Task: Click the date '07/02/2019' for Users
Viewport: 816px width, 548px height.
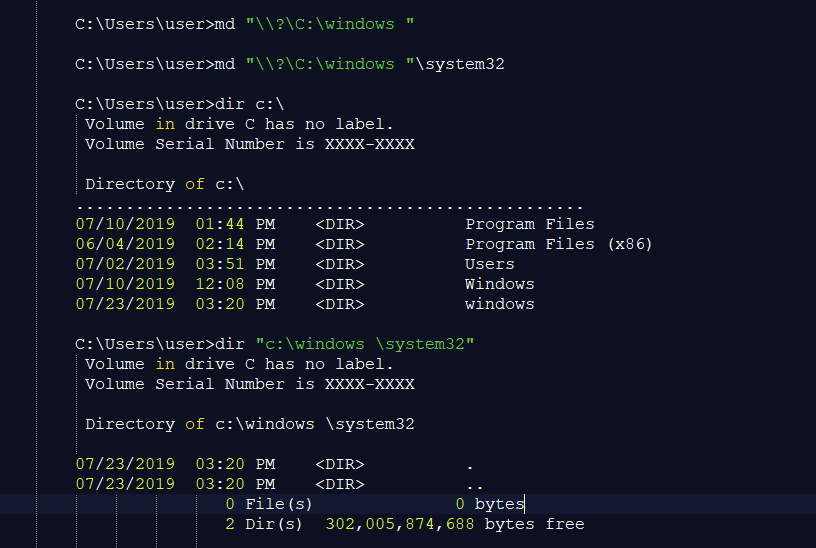Action: point(125,264)
